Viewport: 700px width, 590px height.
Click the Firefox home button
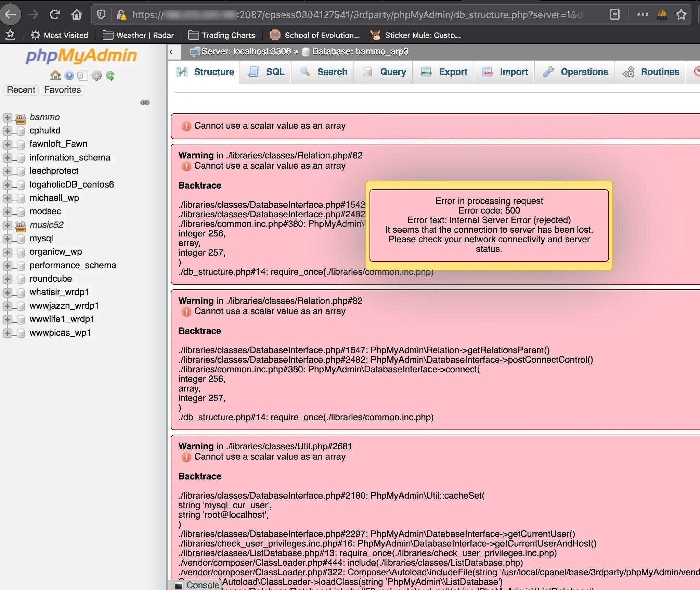(x=76, y=15)
